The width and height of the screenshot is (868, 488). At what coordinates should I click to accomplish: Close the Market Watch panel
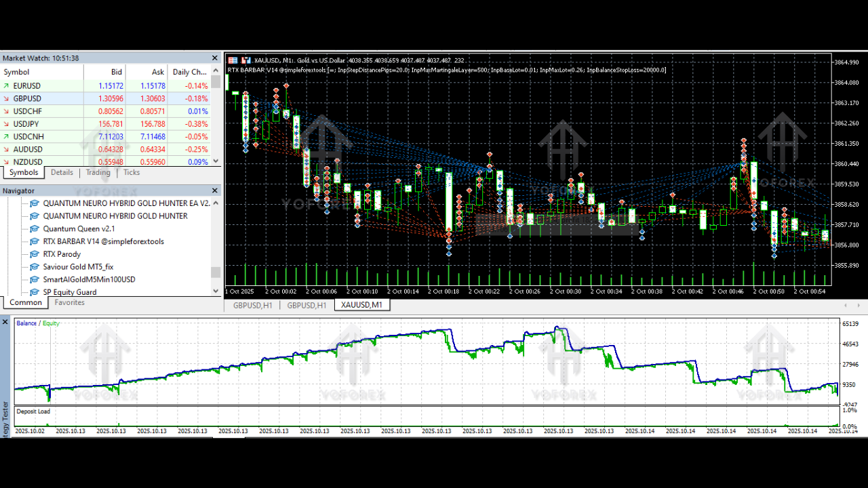pyautogui.click(x=216, y=58)
